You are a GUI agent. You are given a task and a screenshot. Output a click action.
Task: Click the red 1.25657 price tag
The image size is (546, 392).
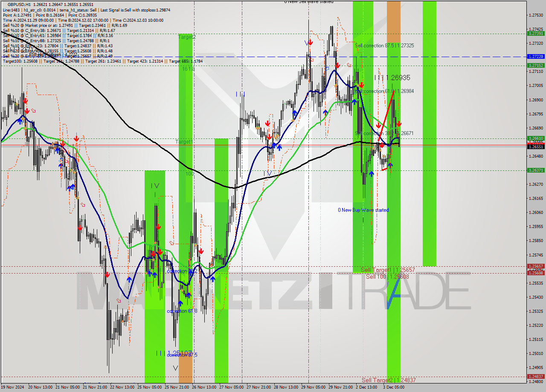tap(536, 266)
